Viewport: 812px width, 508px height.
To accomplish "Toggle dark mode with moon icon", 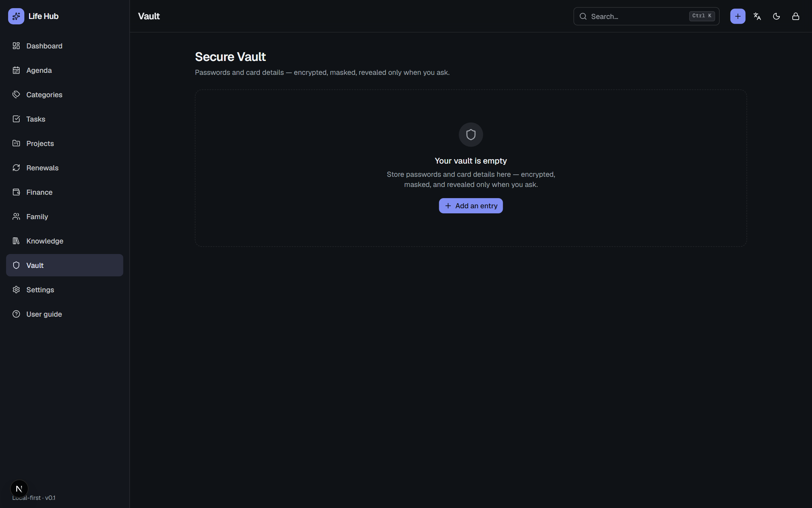I will [x=776, y=16].
